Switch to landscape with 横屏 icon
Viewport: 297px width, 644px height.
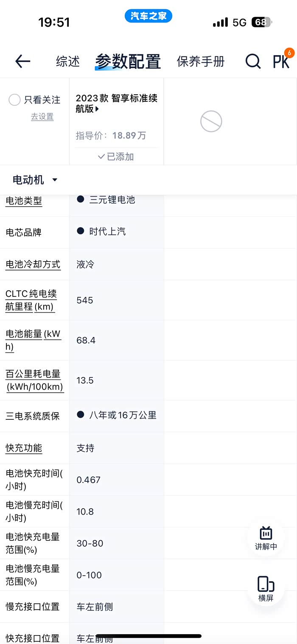click(266, 589)
